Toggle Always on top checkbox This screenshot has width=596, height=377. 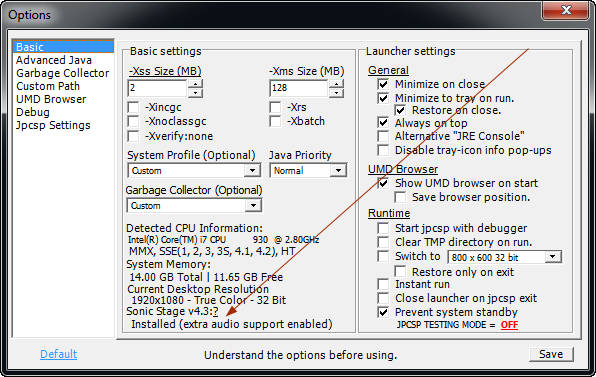[383, 123]
